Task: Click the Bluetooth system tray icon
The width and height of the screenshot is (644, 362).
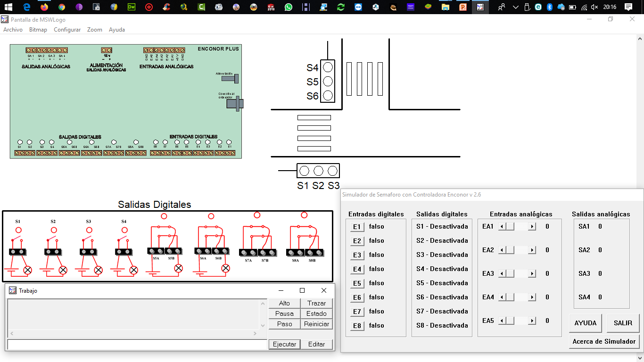Action: [549, 7]
